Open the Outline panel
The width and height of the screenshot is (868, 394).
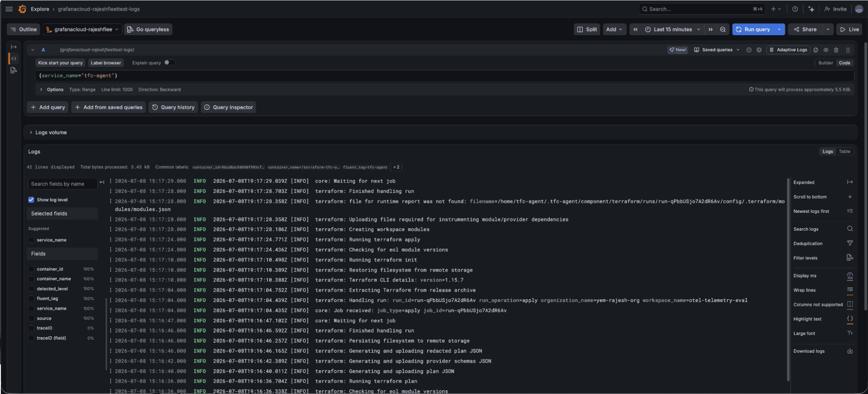[23, 29]
